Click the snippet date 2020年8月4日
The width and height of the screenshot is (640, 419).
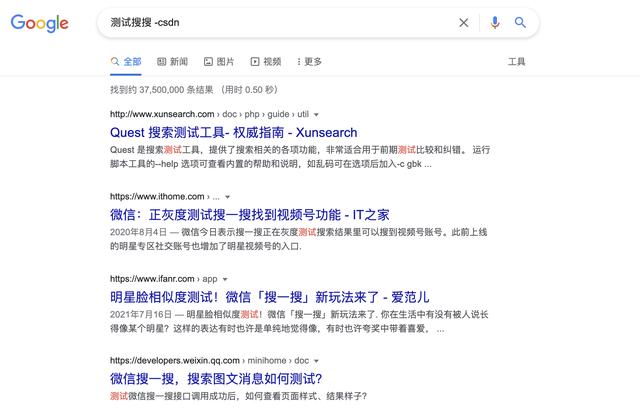[x=138, y=232]
